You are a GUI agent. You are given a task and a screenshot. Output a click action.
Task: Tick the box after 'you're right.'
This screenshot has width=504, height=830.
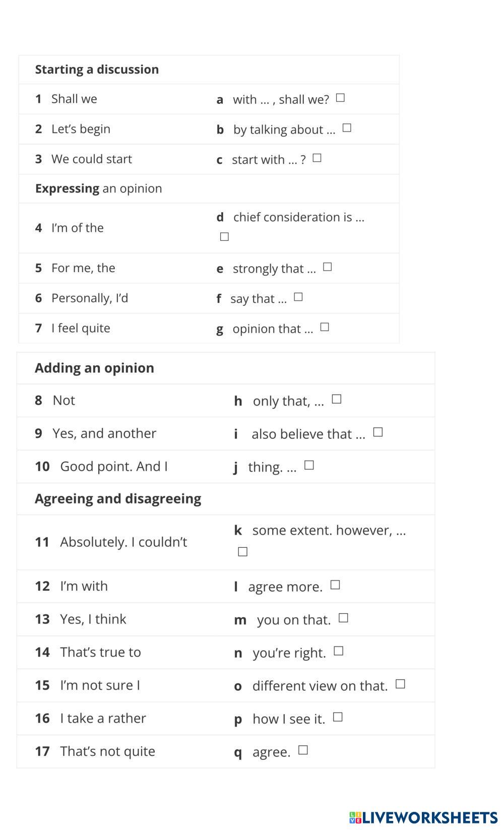point(339,651)
